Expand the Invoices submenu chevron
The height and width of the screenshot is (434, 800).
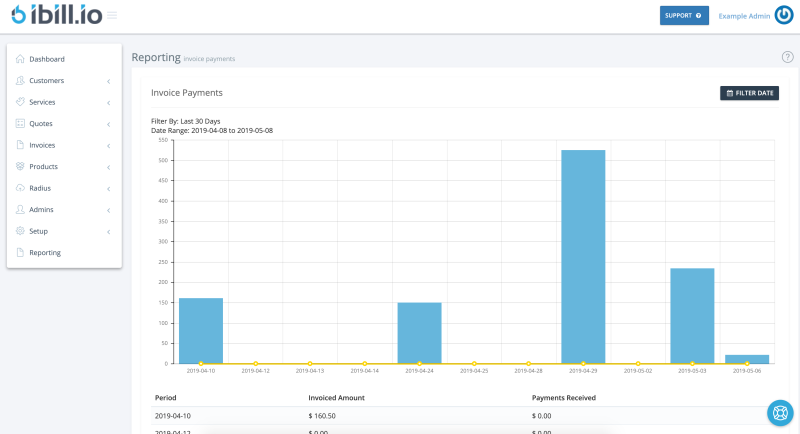[x=108, y=145]
